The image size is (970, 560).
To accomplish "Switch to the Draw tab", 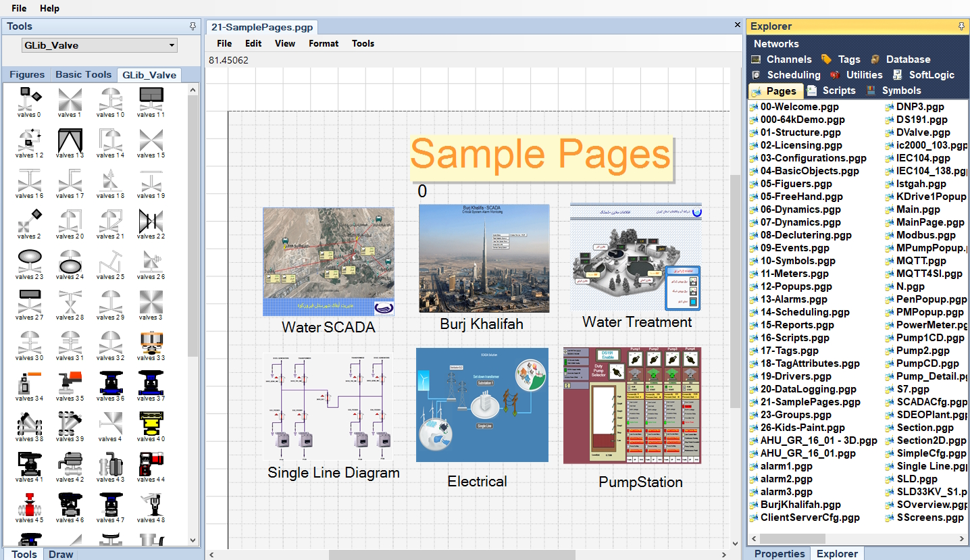I will tap(61, 554).
